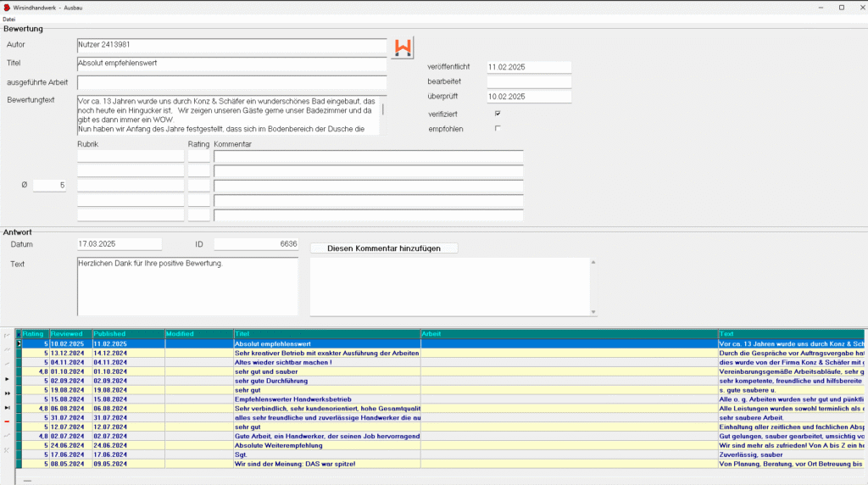Click the Published cell 12.07.2024
The image size is (868, 485).
(x=129, y=426)
